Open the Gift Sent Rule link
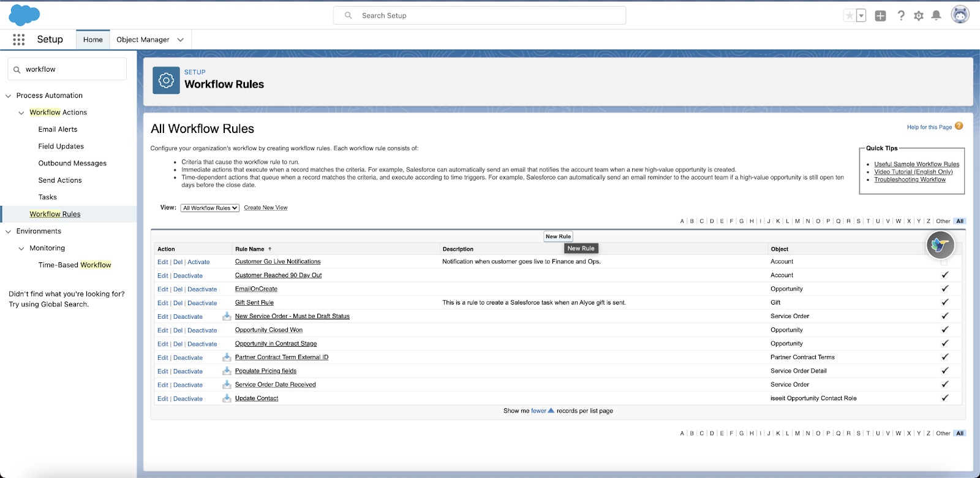 click(x=254, y=303)
